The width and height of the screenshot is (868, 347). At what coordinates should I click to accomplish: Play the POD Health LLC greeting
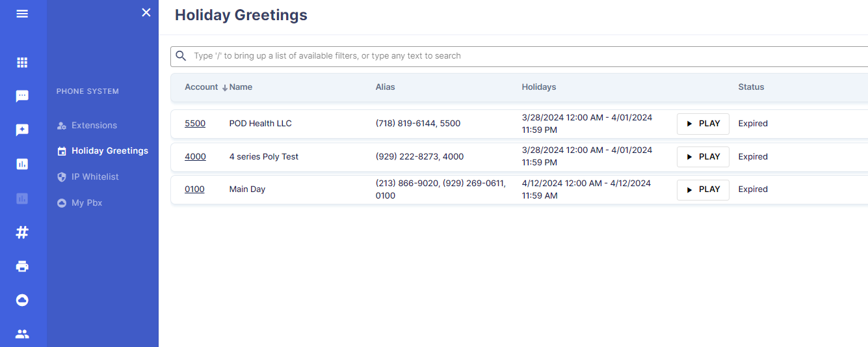[x=703, y=124]
